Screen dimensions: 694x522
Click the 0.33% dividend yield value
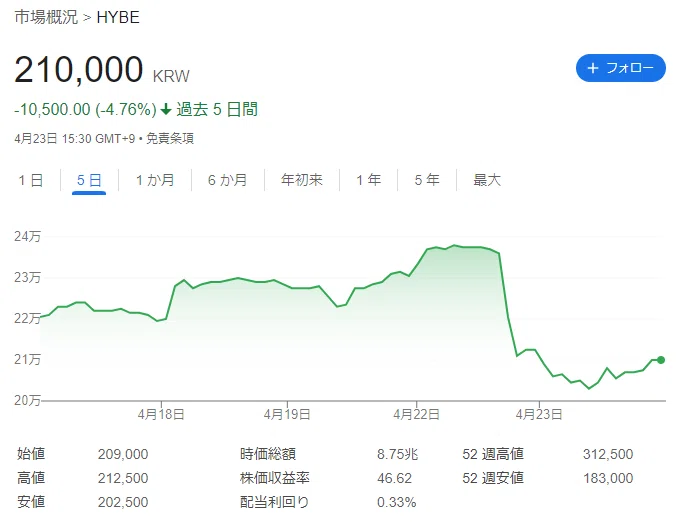point(397,502)
